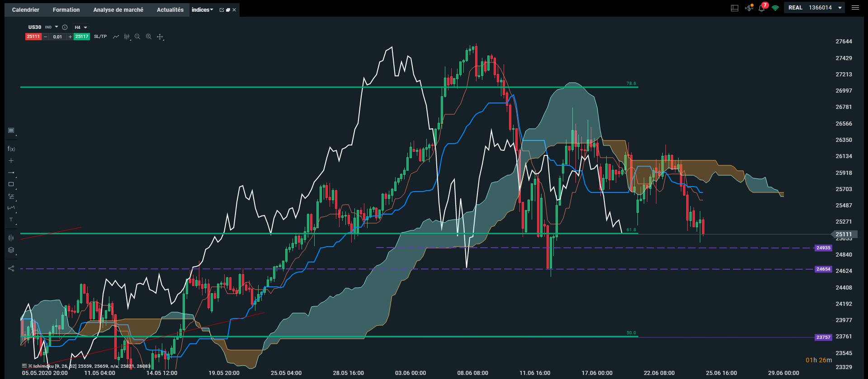Hide Ichimoku indicator via its legend label
This screenshot has width=868, height=379.
point(43,366)
